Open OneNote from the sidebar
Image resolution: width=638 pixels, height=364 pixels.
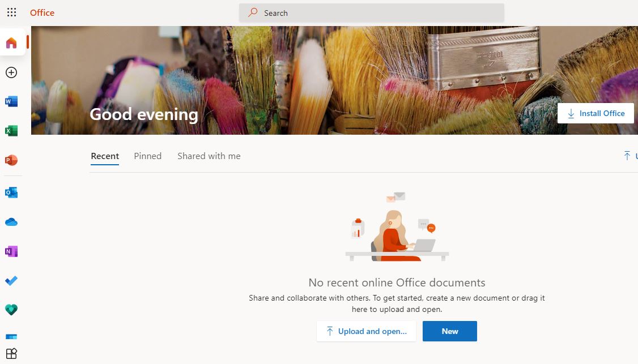click(11, 251)
